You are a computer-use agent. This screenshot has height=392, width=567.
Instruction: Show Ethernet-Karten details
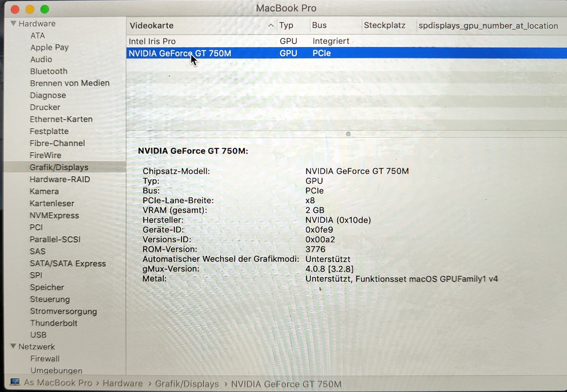click(x=61, y=119)
